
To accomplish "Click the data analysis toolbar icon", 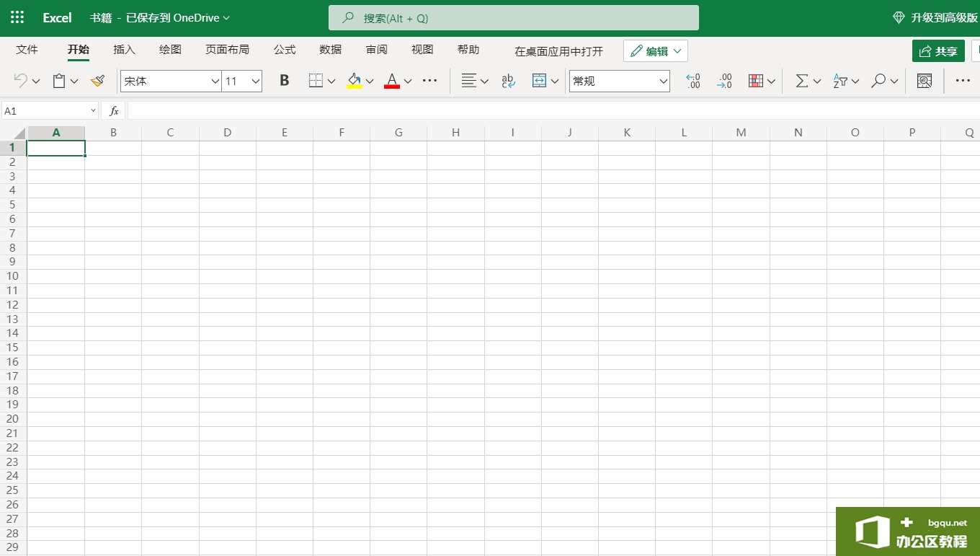I will 925,81.
